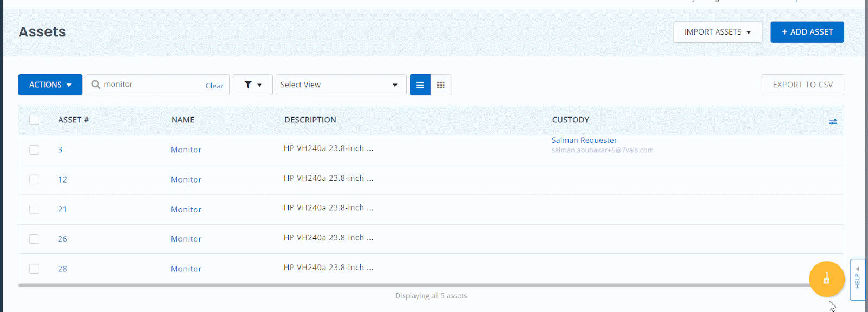The height and width of the screenshot is (312, 868).
Task: Expand the Import Assets dropdown
Action: click(x=717, y=32)
